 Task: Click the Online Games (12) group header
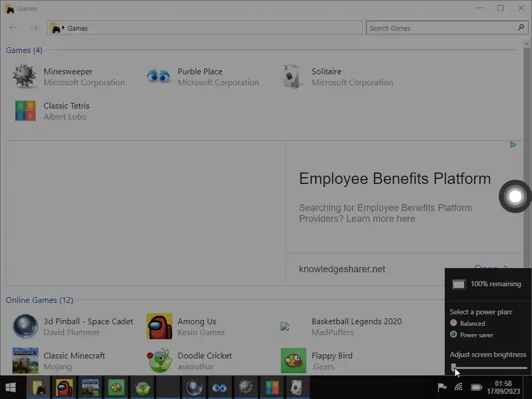click(x=39, y=300)
